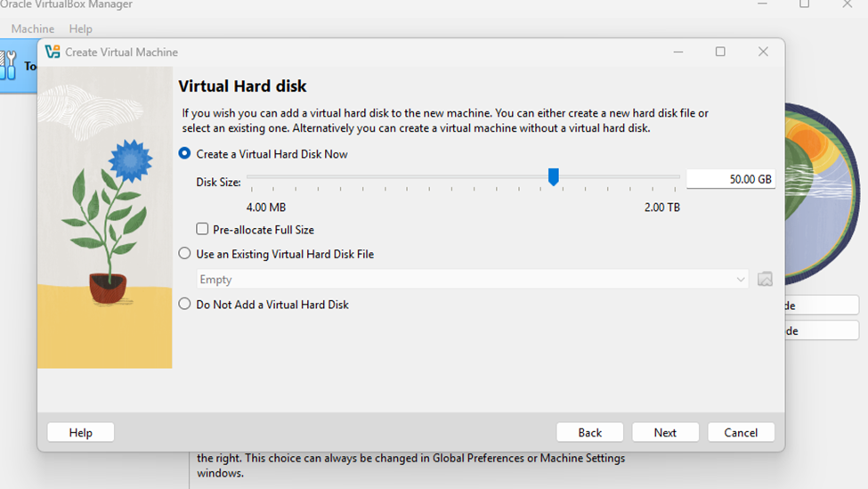The image size is (868, 489).
Task: Cancel the virtual machine wizard
Action: click(x=741, y=432)
